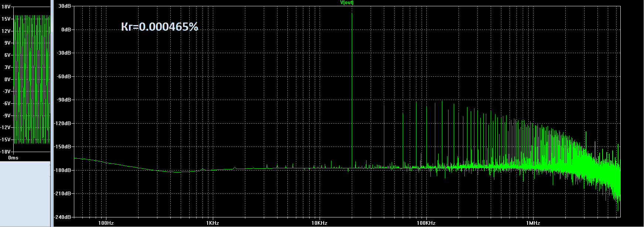Click the -15V label in waveform pane

coord(5,140)
